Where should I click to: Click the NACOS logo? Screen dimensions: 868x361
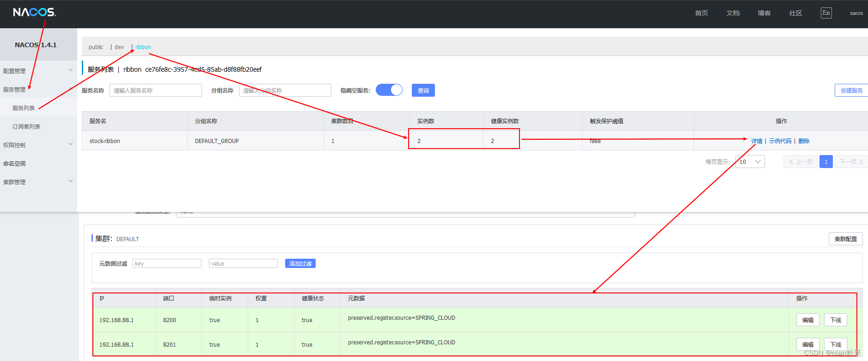[35, 12]
